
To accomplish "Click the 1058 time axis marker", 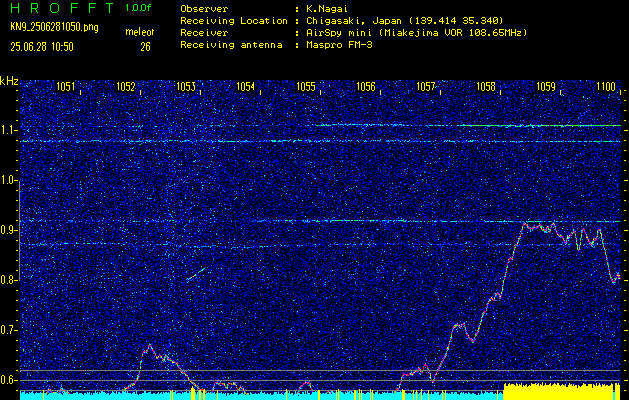I will [x=486, y=86].
